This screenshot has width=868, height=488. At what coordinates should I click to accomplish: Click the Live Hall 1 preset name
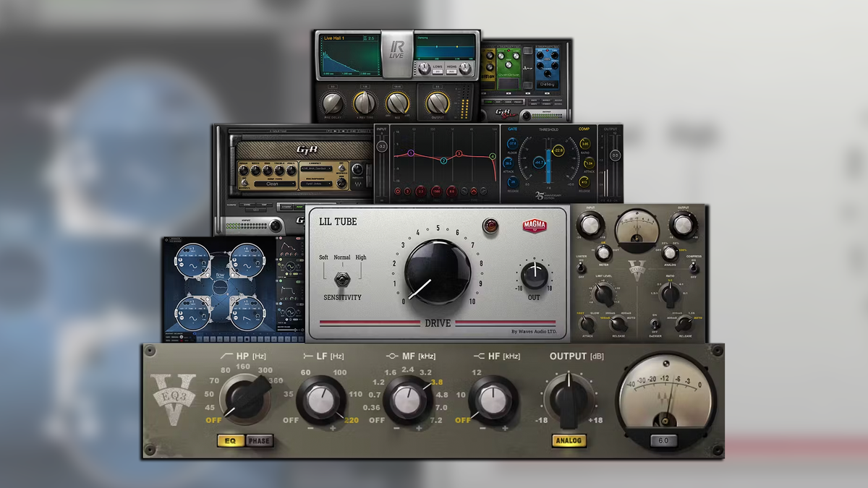tap(334, 38)
